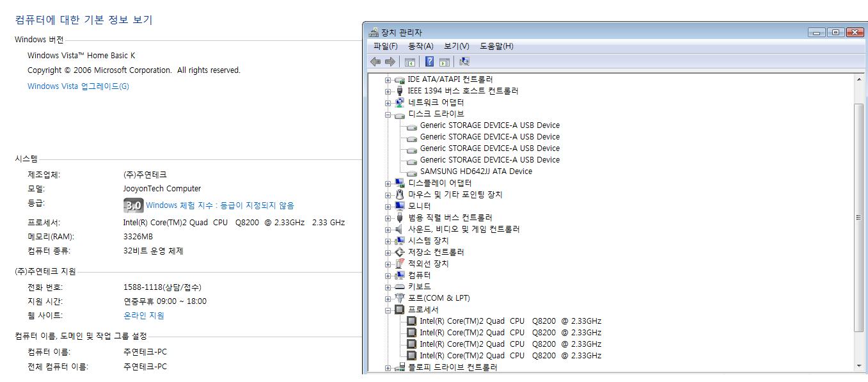The image size is (868, 382).
Task: Expand the 디스플레이 어댑터 node
Action: [x=388, y=184]
